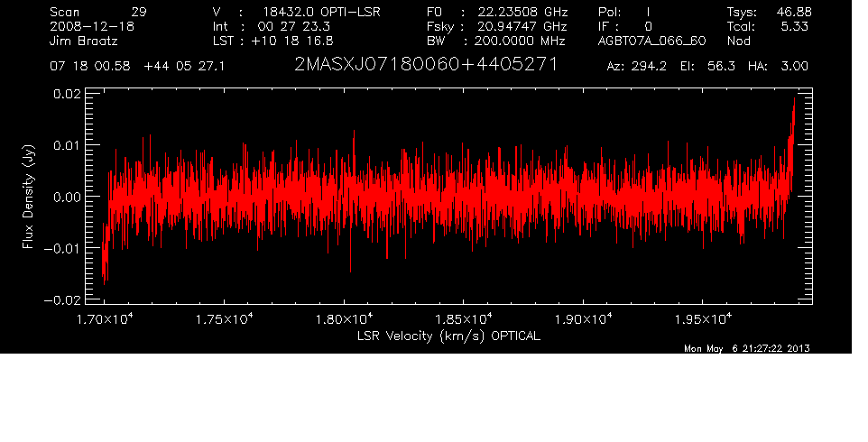Click the 0.02 y-axis tick label
868x442 pixels.
[x=69, y=94]
